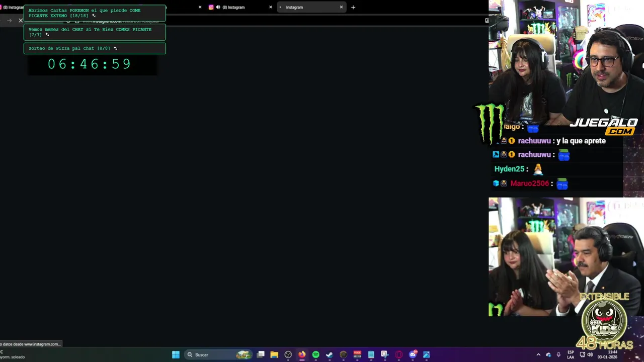644x362 pixels.
Task: Click the 'Vemos memes del CHAT' goal
Action: [95, 32]
